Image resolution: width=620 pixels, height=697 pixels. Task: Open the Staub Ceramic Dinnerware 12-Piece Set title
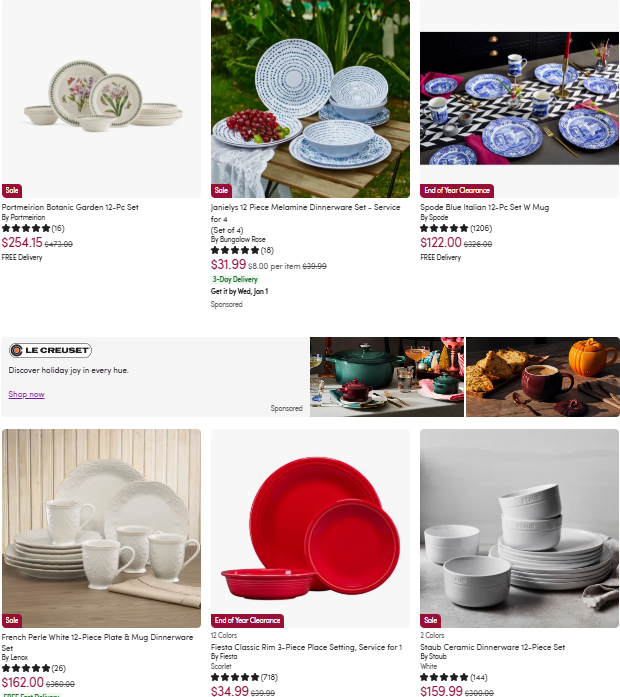click(492, 647)
